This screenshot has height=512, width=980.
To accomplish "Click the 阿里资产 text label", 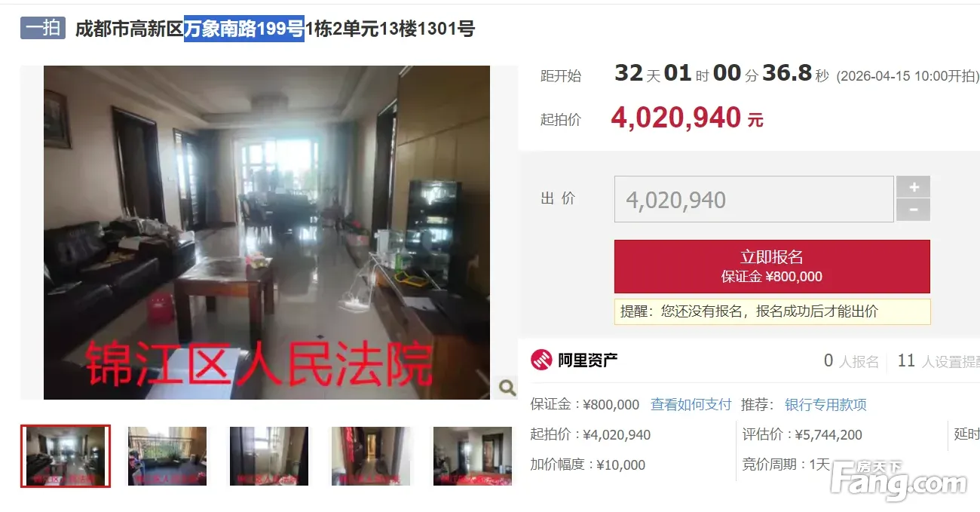I will click(x=588, y=360).
